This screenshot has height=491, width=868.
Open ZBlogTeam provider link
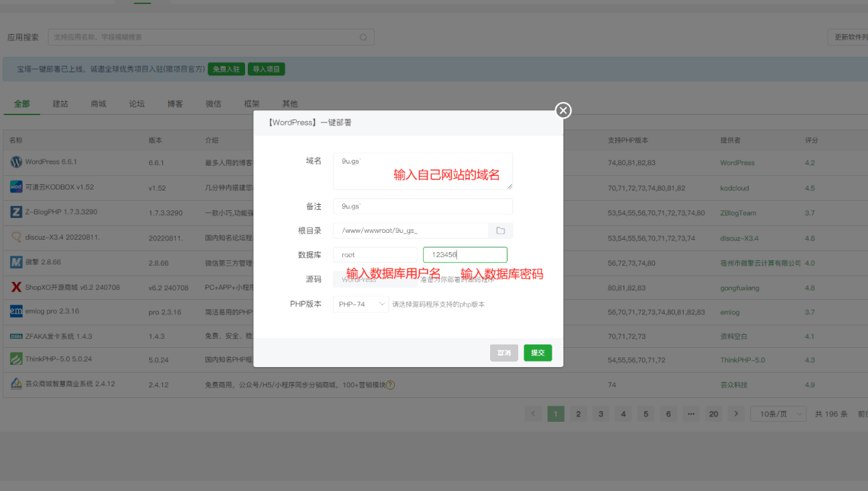738,213
